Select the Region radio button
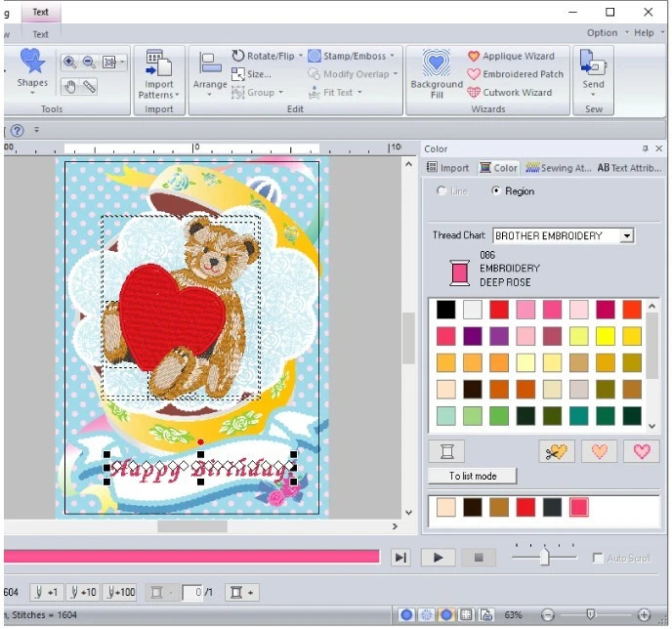The image size is (672, 629). point(497,191)
